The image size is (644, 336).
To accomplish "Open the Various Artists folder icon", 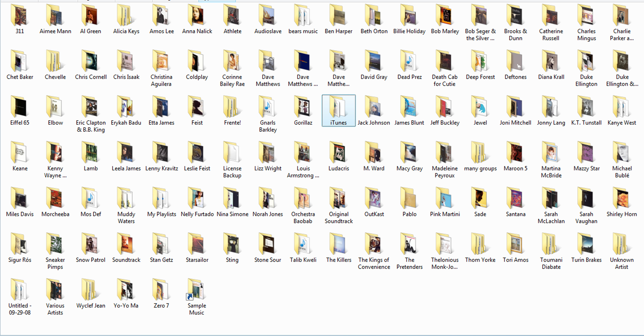I will coord(55,289).
